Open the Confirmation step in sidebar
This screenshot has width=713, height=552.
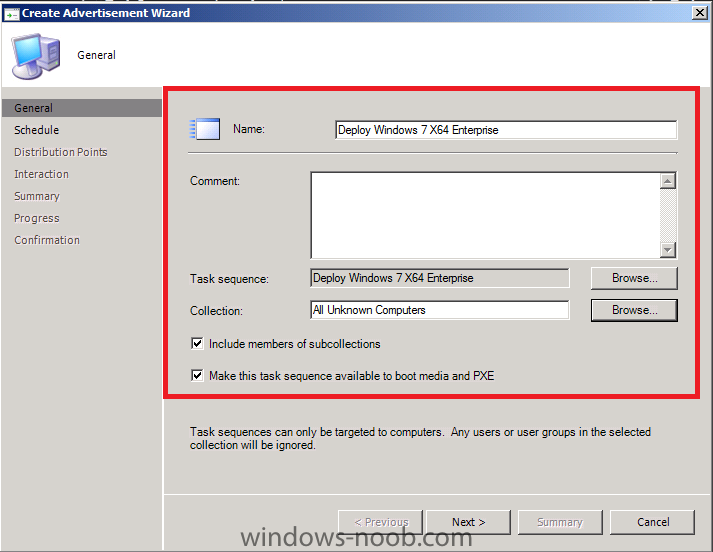click(x=47, y=240)
